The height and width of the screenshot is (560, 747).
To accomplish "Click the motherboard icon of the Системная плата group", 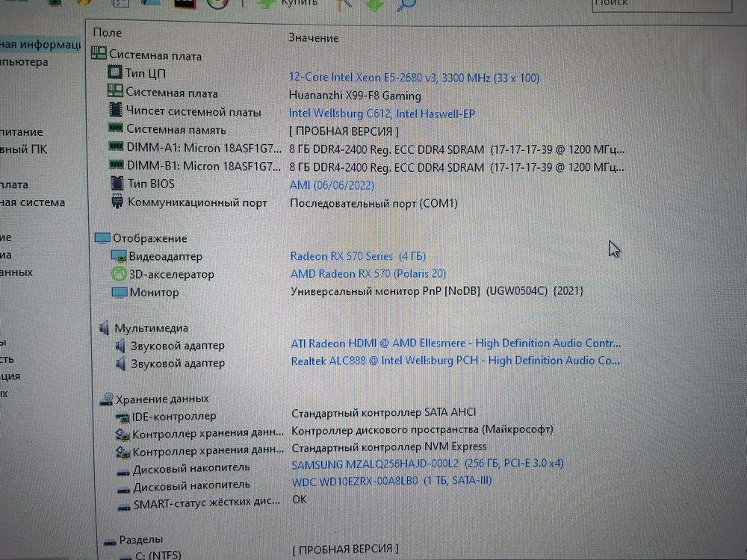I will tap(99, 53).
